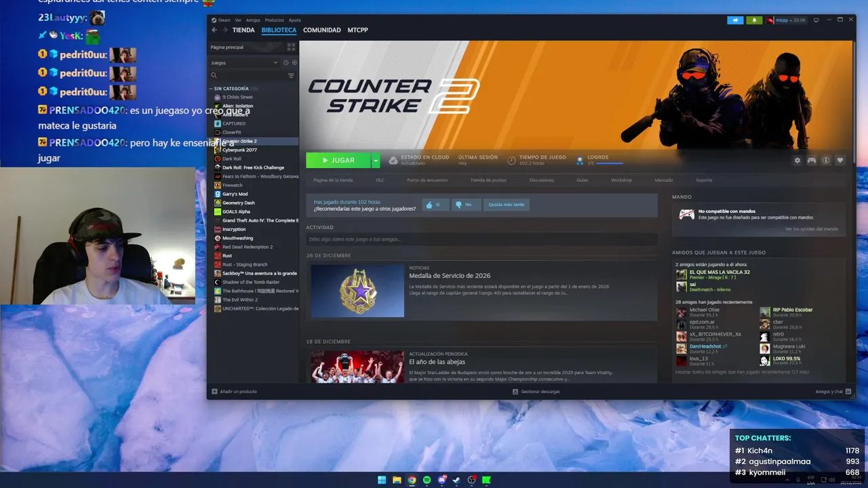
Task: Open the Ver menu
Action: coord(238,20)
